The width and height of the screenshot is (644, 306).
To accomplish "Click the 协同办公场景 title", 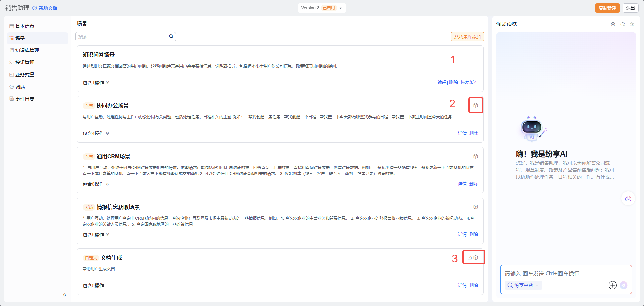I will coord(113,105).
